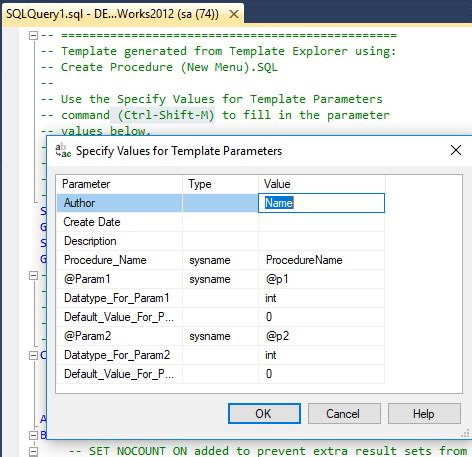This screenshot has width=472, height=457.
Task: Click the ProcedureName value cell
Action: pos(321,260)
